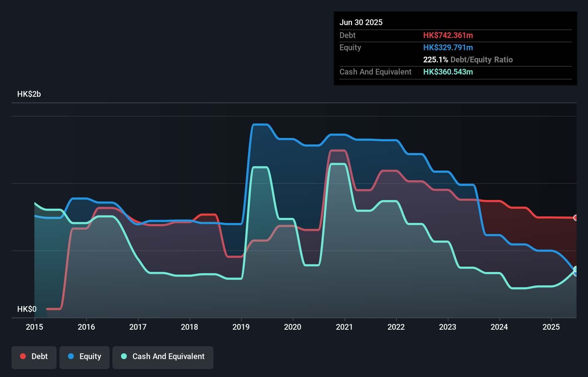Select the 2020 year label
The image size is (588, 377).
tap(293, 327)
